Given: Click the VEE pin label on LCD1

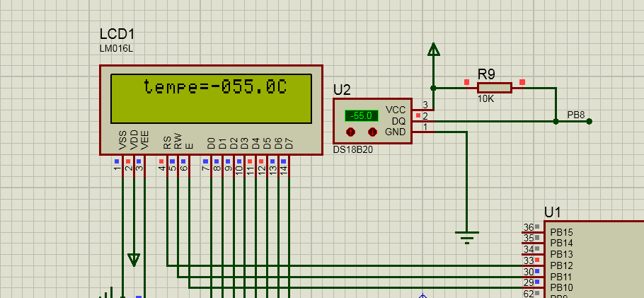Looking at the screenshot, I should tap(144, 139).
